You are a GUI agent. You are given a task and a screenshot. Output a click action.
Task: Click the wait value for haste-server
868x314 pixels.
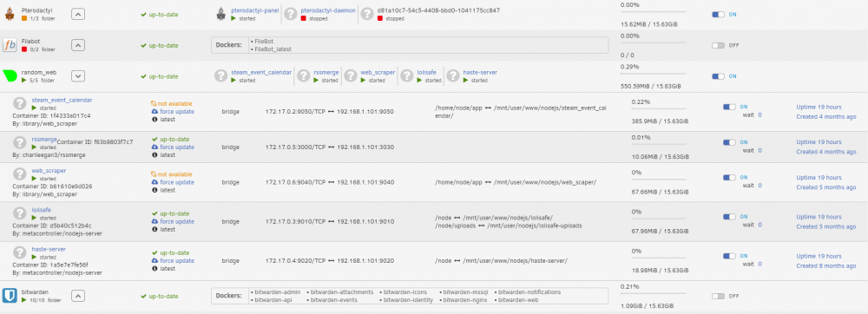coord(760,265)
